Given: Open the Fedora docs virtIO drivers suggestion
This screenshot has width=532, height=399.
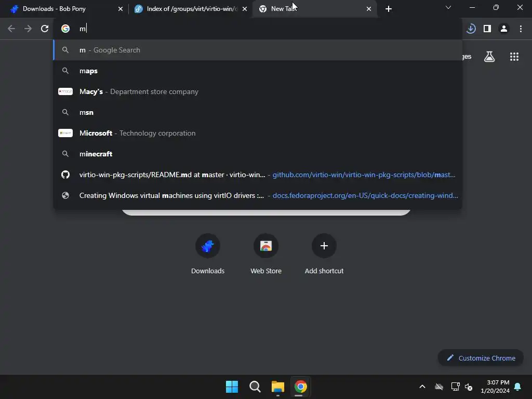Looking at the screenshot, I should 258,195.
